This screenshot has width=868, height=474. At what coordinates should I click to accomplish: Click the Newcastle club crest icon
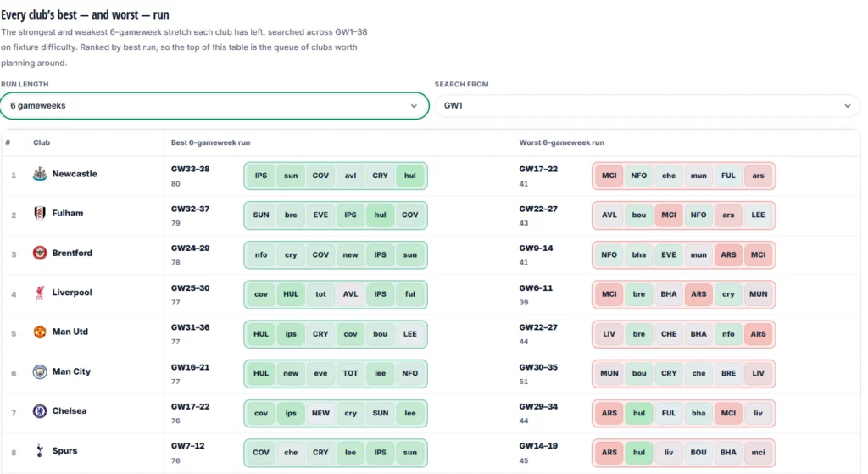coord(40,174)
